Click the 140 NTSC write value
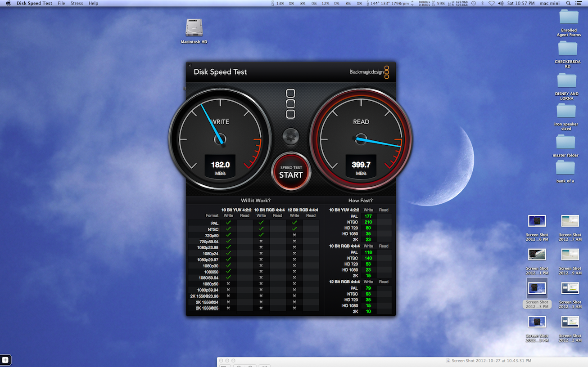This screenshot has height=367, width=588. point(368,258)
